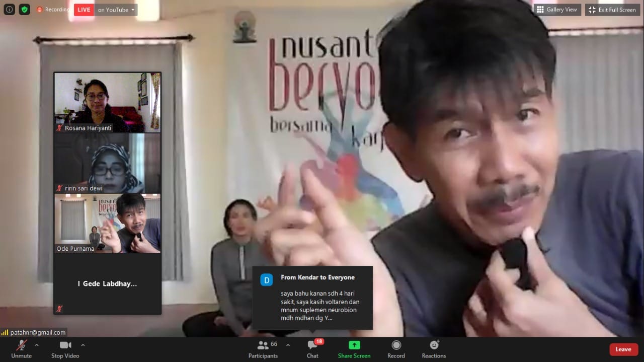Open the LIVE on YouTube dropdown
The width and height of the screenshot is (644, 362).
pyautogui.click(x=116, y=10)
